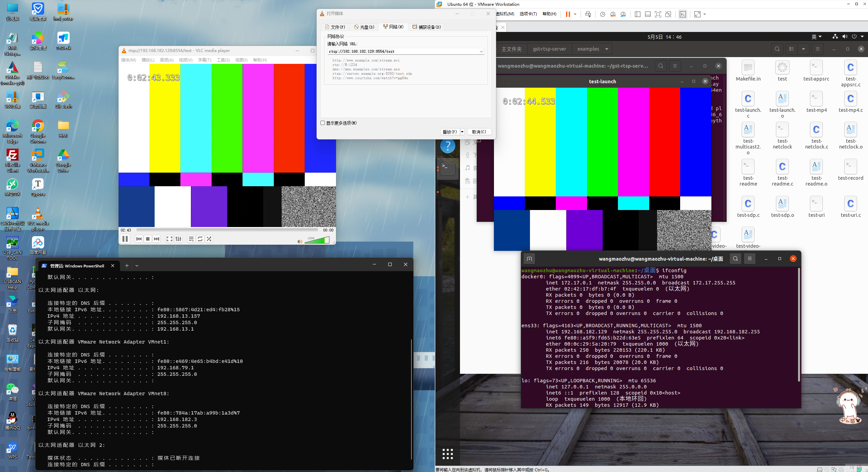This screenshot has height=472, width=868.
Task: Expand the examples path dropdown
Action: [x=607, y=49]
